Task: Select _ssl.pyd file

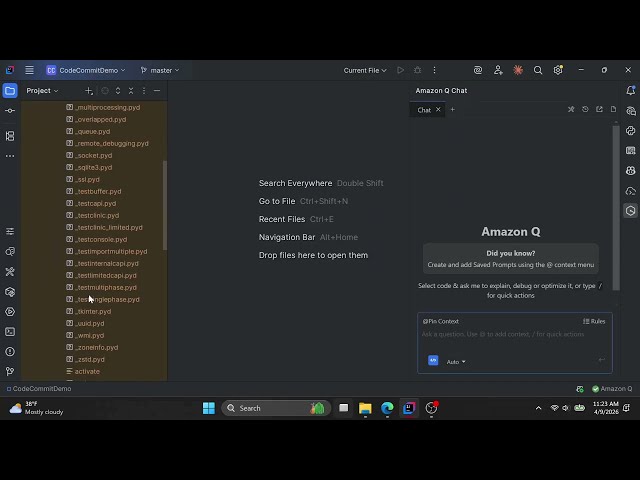Action: 83,180
